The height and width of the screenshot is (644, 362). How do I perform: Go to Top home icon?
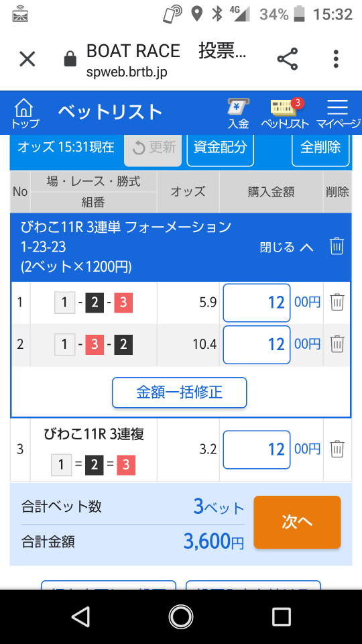(24, 113)
